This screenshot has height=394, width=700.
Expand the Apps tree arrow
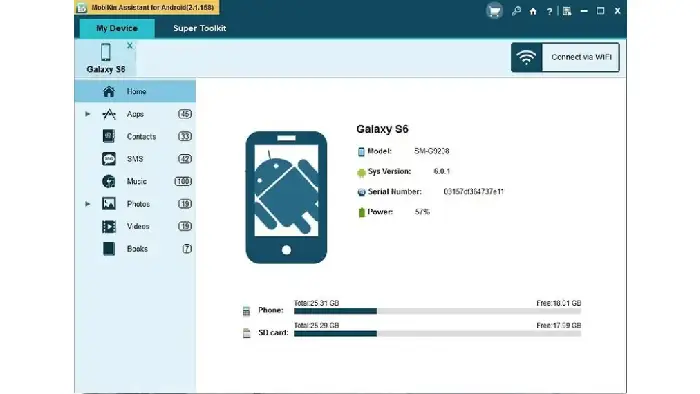(88, 114)
